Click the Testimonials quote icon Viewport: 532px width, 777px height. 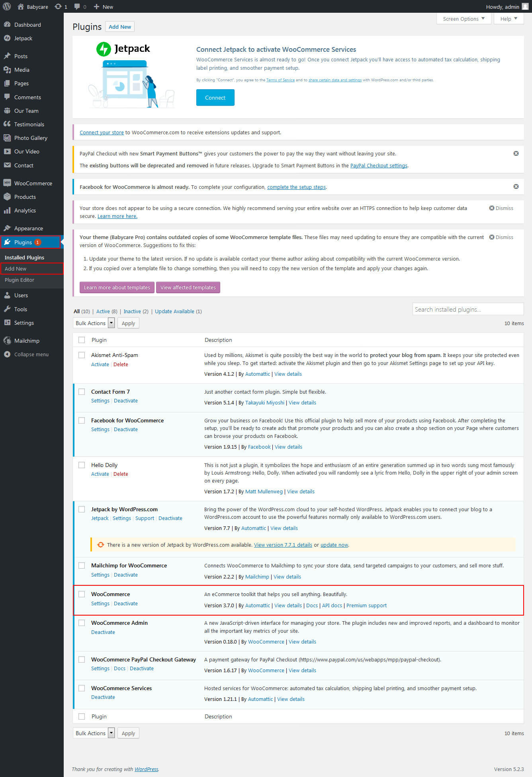(7, 124)
